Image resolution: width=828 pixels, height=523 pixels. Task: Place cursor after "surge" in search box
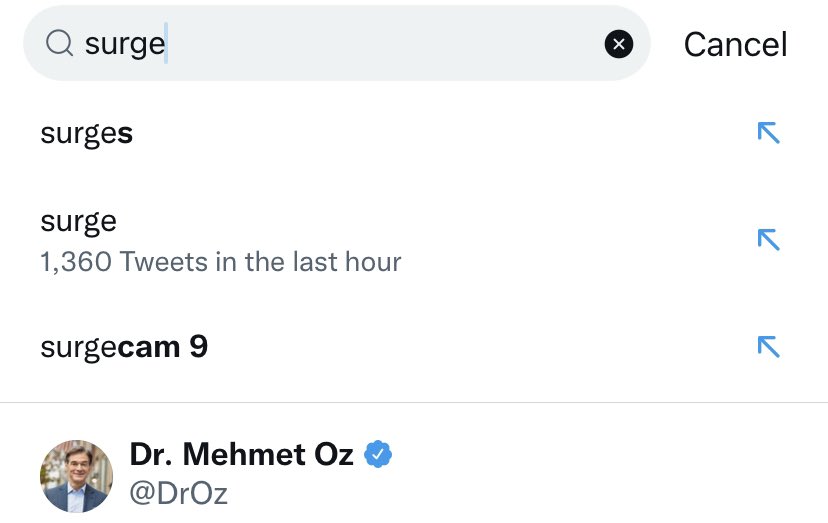pos(166,44)
